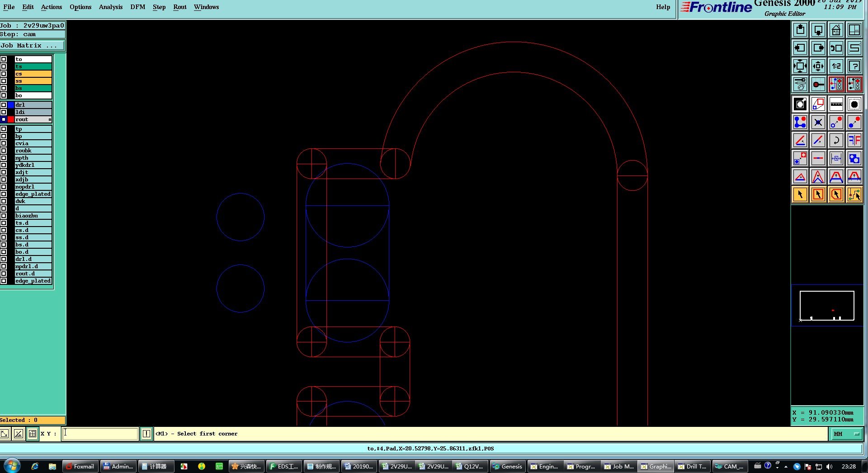
Task: Toggle the checkbox for layer cs
Action: 4,74
